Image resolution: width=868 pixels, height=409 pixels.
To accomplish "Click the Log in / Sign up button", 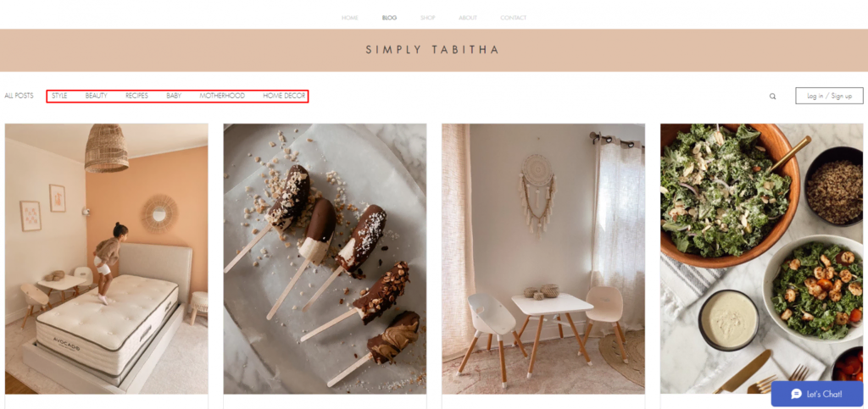I will [x=829, y=96].
